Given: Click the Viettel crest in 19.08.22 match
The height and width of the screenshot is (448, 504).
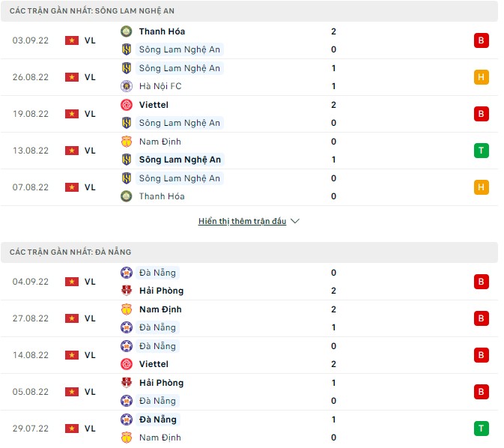Looking at the screenshot, I should coord(126,105).
